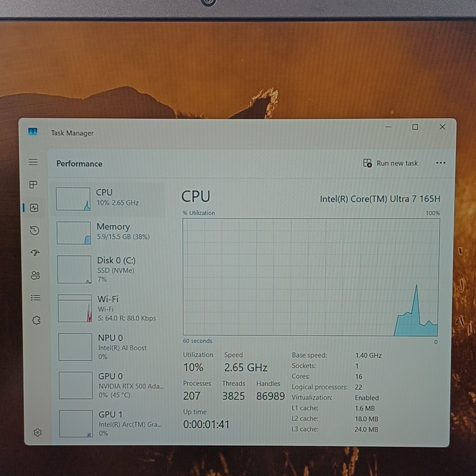
Task: Select NPU 0 Intel AI Boost
Action: pyautogui.click(x=110, y=347)
